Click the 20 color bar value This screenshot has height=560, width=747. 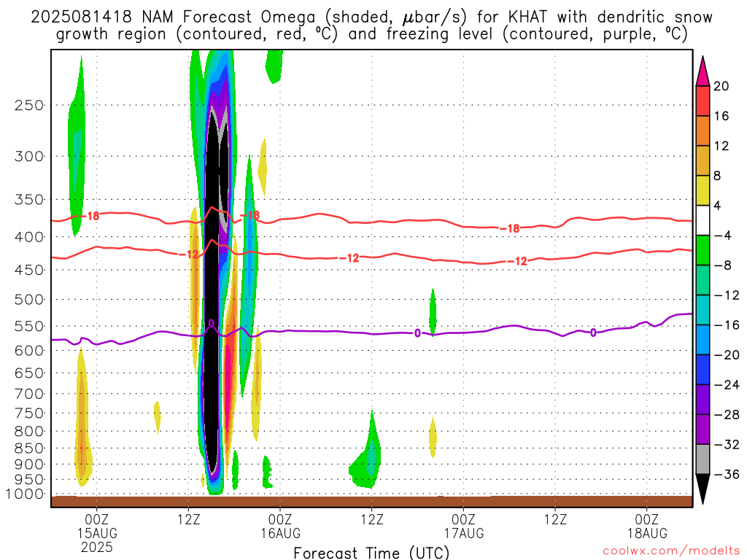coord(721,86)
